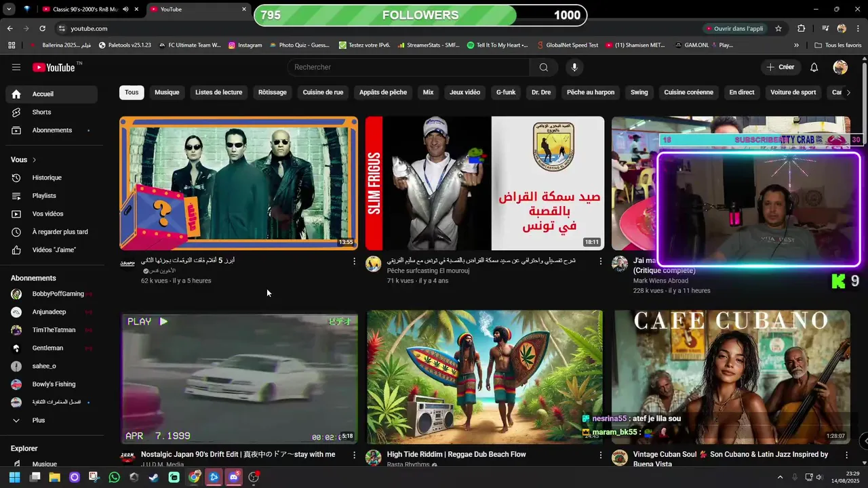Open more options for the Pêche surfcasting video

600,261
